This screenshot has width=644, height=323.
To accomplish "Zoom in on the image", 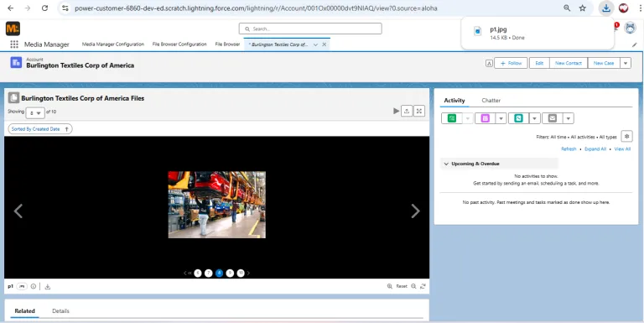I will point(389,286).
